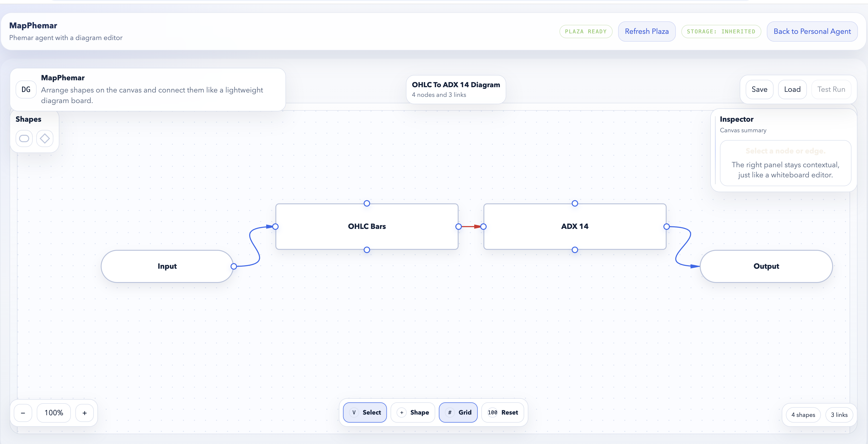Select the rounded rectangle shape tool
Viewport: 868px width, 444px height.
tap(24, 138)
